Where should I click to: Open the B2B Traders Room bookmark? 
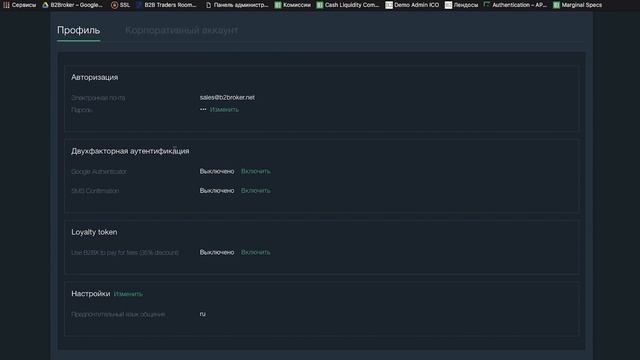[x=166, y=5]
